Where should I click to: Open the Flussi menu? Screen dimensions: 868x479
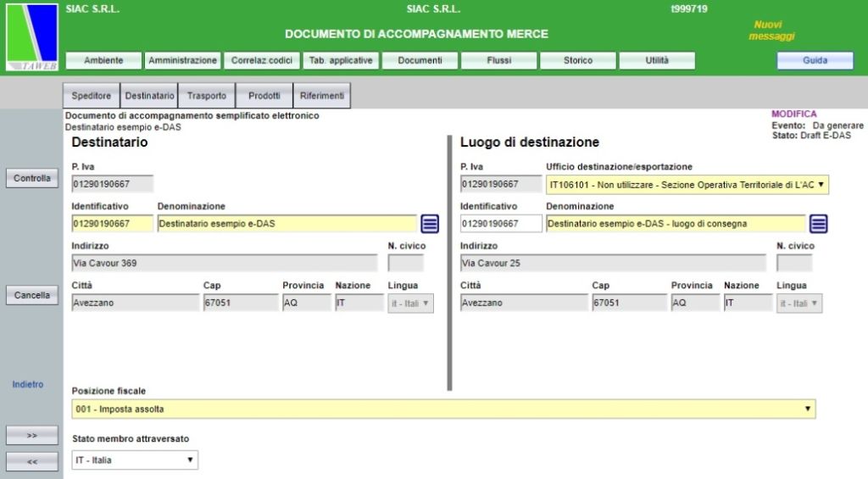498,60
